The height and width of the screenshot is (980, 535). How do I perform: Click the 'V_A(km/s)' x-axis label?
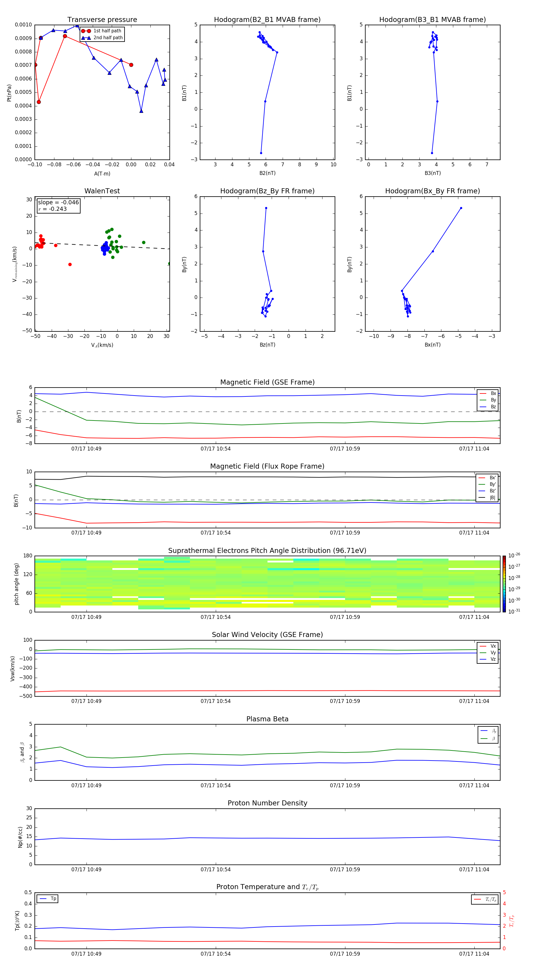point(102,345)
